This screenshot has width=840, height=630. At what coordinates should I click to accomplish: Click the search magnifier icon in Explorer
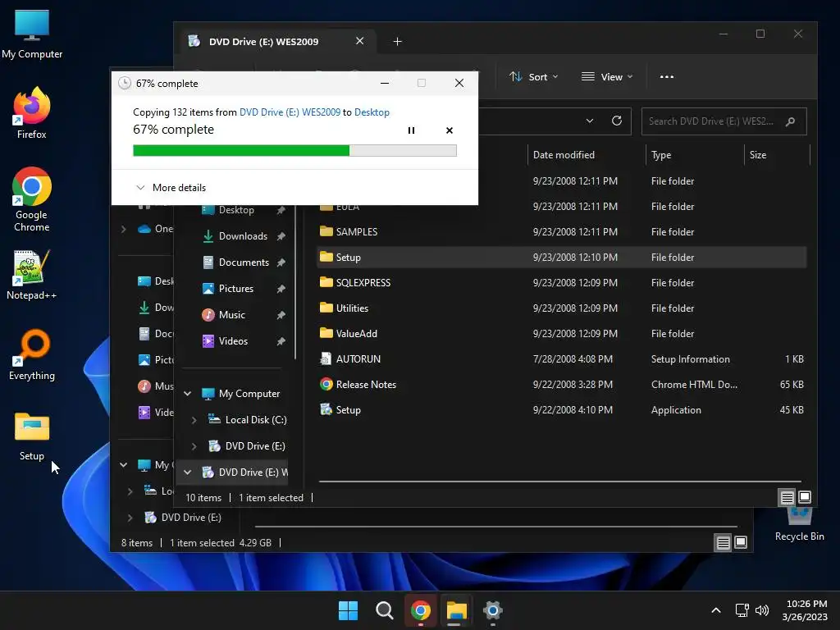pyautogui.click(x=790, y=121)
